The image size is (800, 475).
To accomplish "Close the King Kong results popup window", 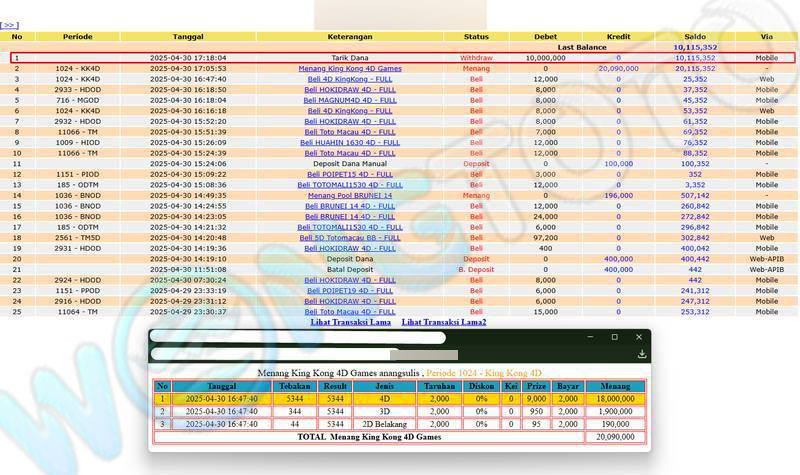I will (639, 337).
